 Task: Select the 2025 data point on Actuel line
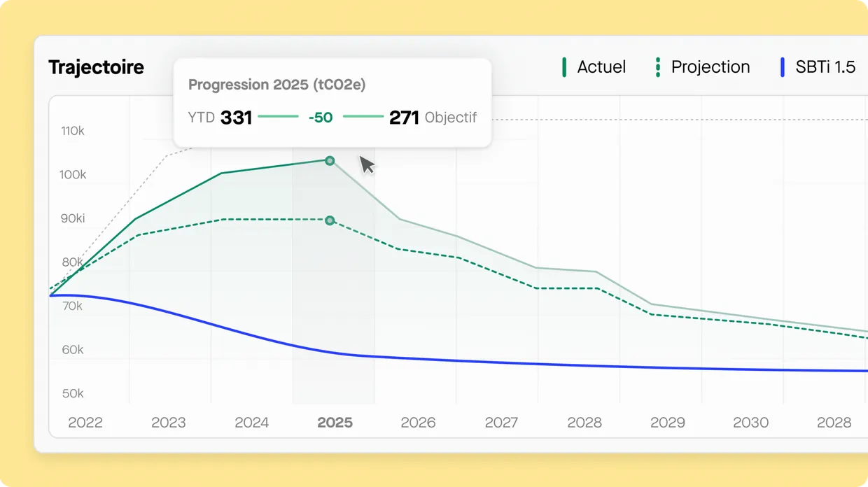[x=330, y=161]
